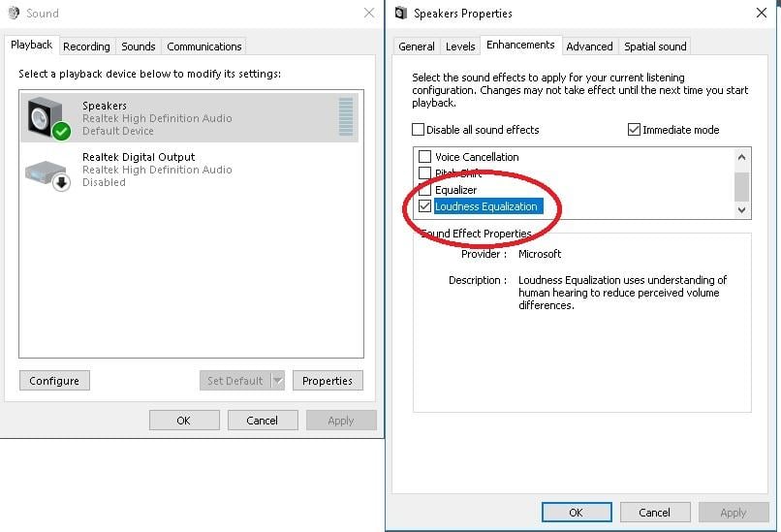The image size is (781, 532).
Task: Enable Disable all sound effects checkbox
Action: pos(419,130)
